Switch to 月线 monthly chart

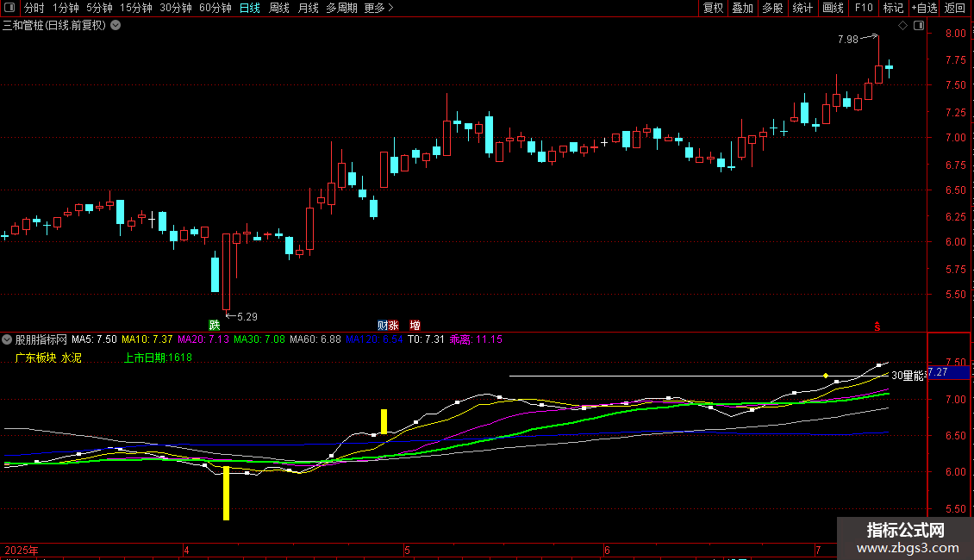click(x=308, y=8)
